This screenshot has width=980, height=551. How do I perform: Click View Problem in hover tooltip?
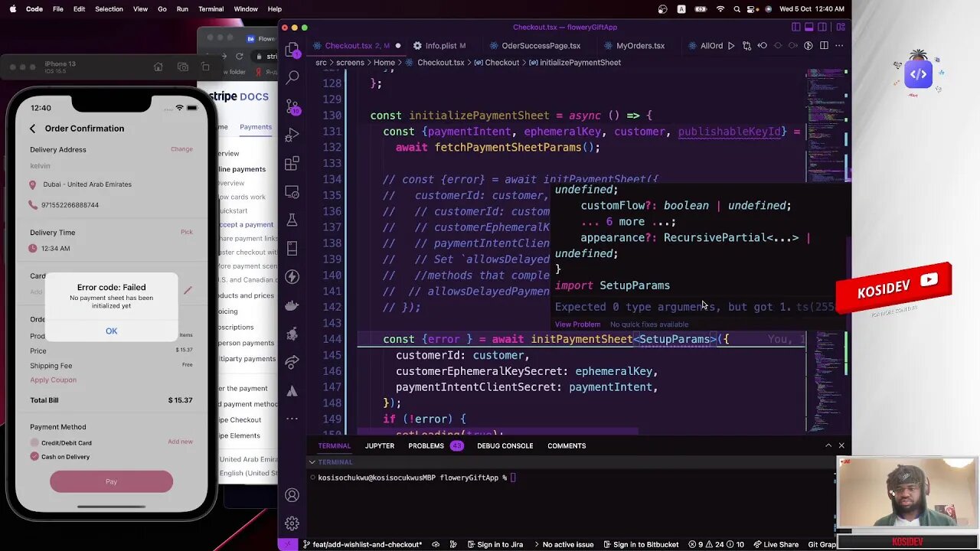[577, 324]
